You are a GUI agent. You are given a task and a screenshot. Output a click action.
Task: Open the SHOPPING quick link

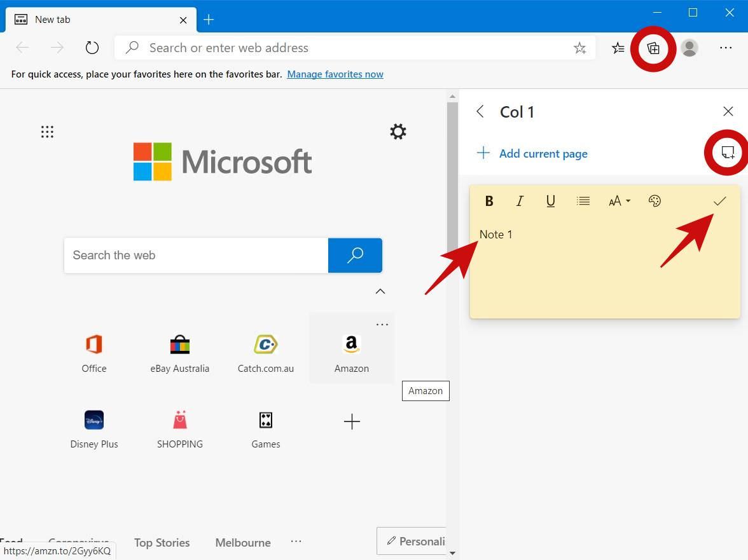click(180, 429)
